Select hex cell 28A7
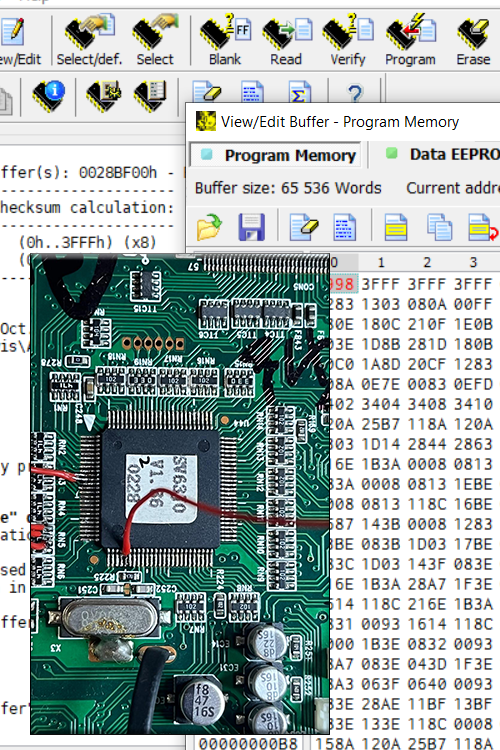Image resolution: width=500 pixels, height=750 pixels. click(x=426, y=584)
